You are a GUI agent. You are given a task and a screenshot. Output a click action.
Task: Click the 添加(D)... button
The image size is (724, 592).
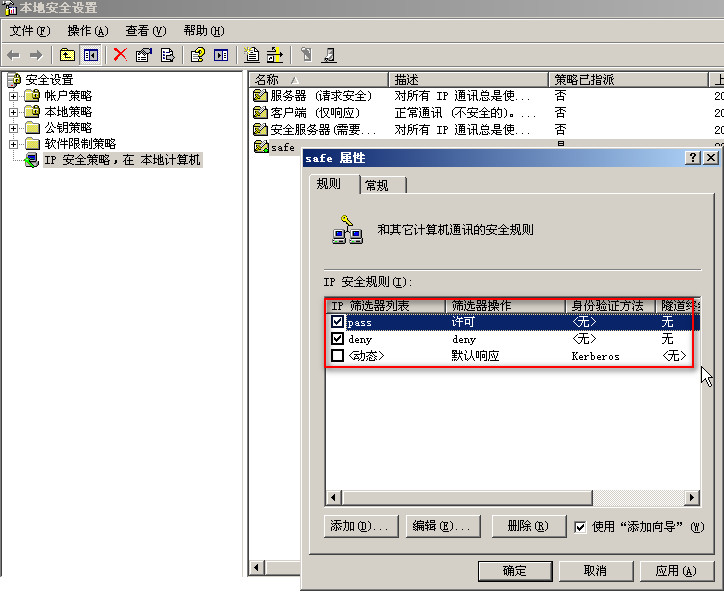pyautogui.click(x=361, y=526)
